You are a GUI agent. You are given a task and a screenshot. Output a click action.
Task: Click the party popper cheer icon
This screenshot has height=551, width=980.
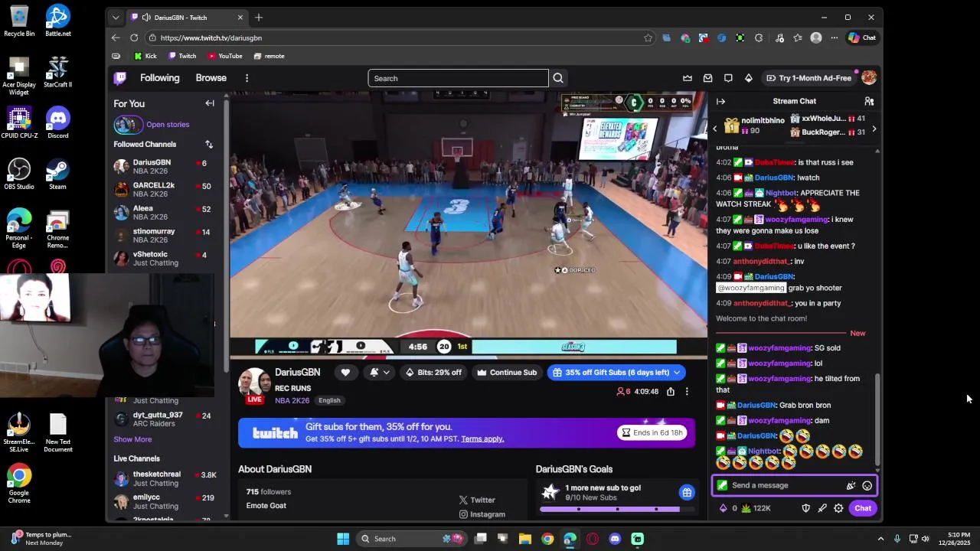pos(850,485)
